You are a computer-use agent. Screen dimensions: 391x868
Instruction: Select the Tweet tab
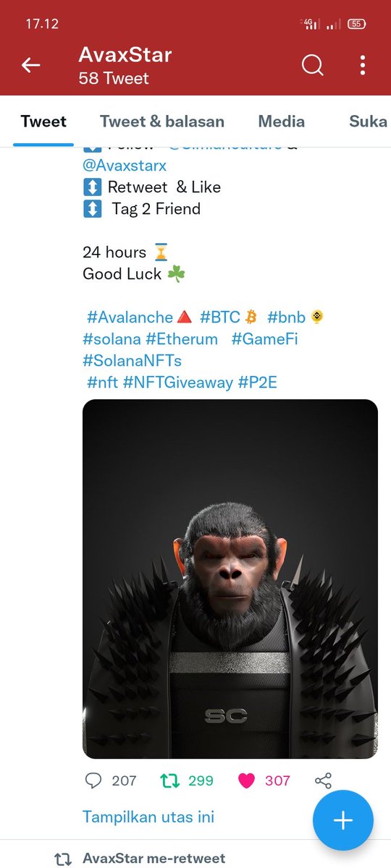tap(43, 122)
